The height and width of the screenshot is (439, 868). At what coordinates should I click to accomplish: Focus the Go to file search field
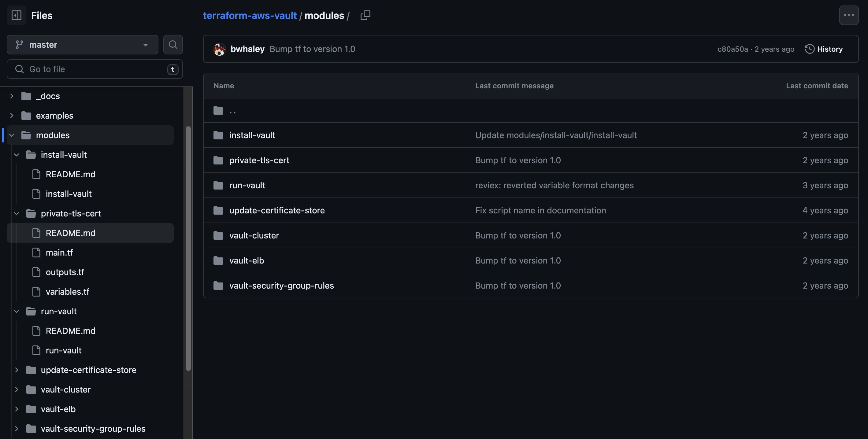[x=95, y=69]
